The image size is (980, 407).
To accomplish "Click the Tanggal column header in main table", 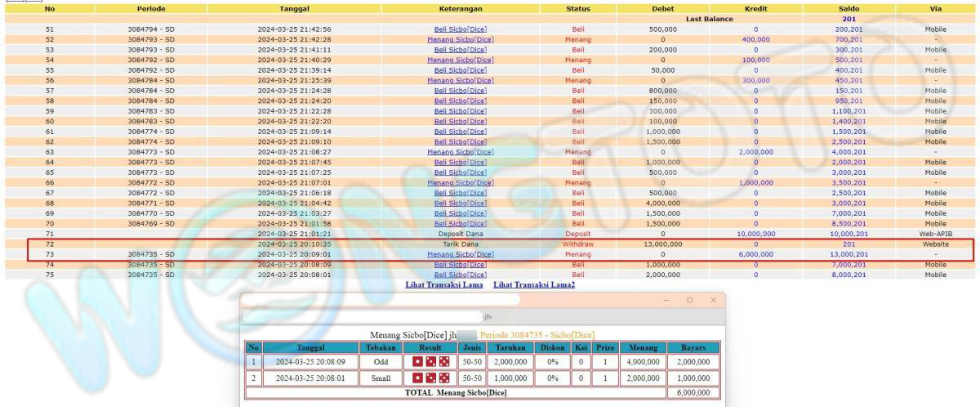I will [x=293, y=8].
